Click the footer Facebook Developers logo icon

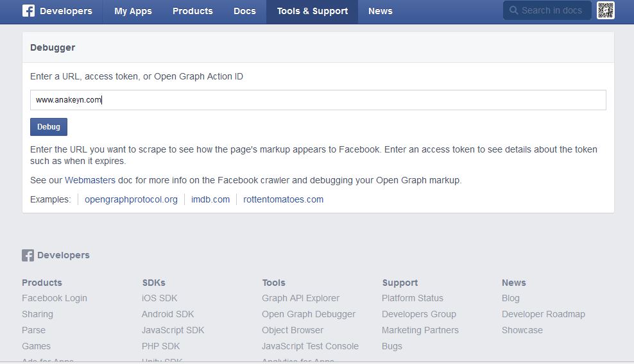(x=28, y=255)
